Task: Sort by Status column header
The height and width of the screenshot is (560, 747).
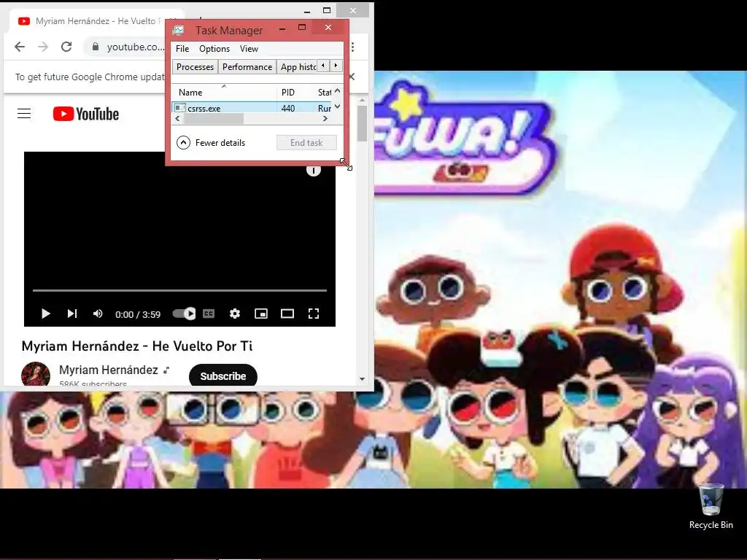Action: [x=324, y=92]
